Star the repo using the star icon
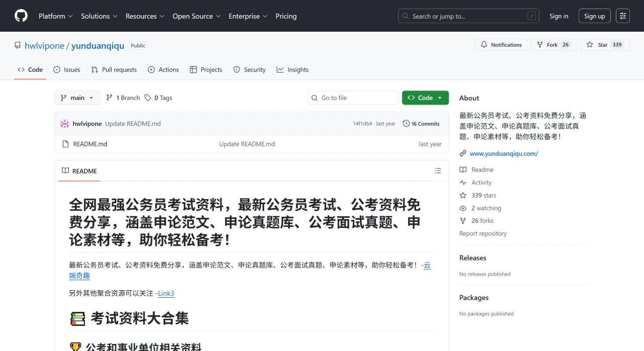Viewport: 644px width, 351px height. coord(589,45)
